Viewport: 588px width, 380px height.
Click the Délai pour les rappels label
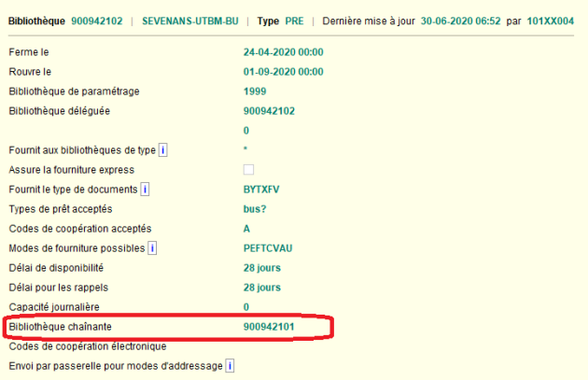click(x=59, y=288)
